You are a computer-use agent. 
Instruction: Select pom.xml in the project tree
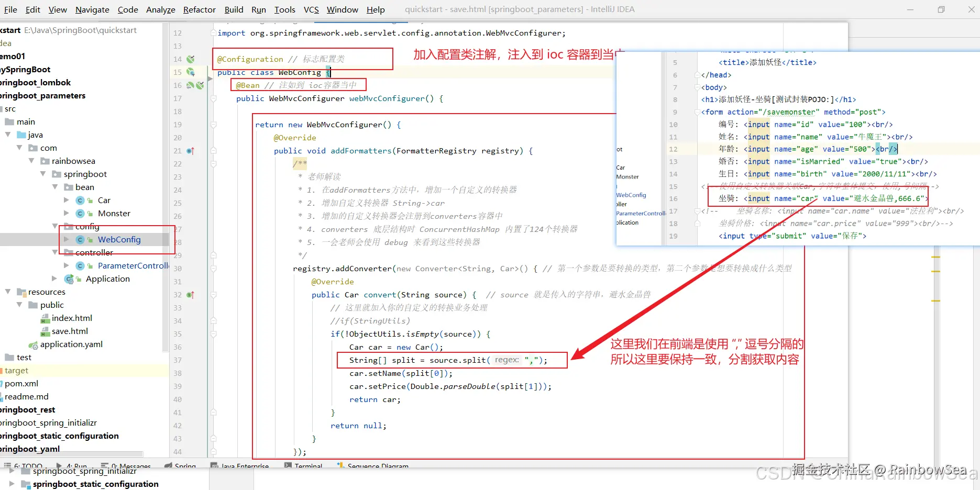point(21,384)
